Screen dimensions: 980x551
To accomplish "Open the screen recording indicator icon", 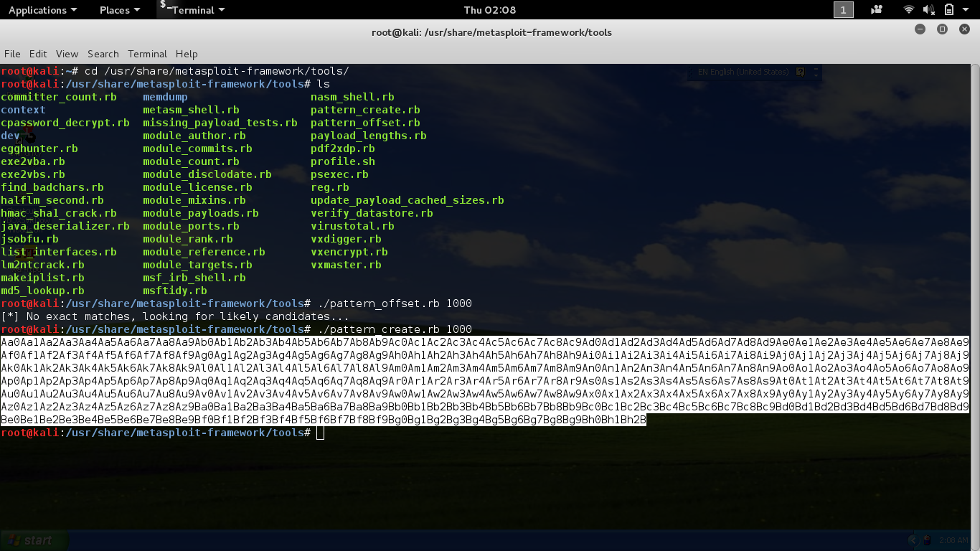I will point(877,10).
